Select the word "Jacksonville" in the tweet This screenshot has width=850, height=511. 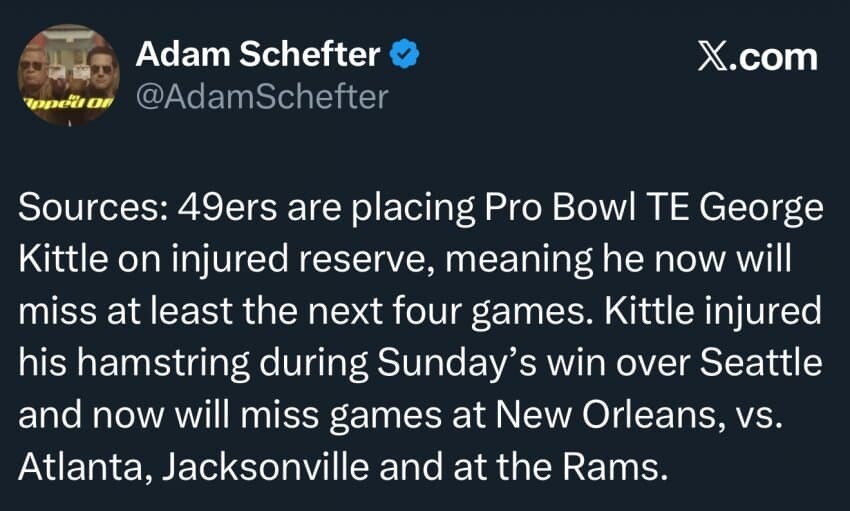266,467
